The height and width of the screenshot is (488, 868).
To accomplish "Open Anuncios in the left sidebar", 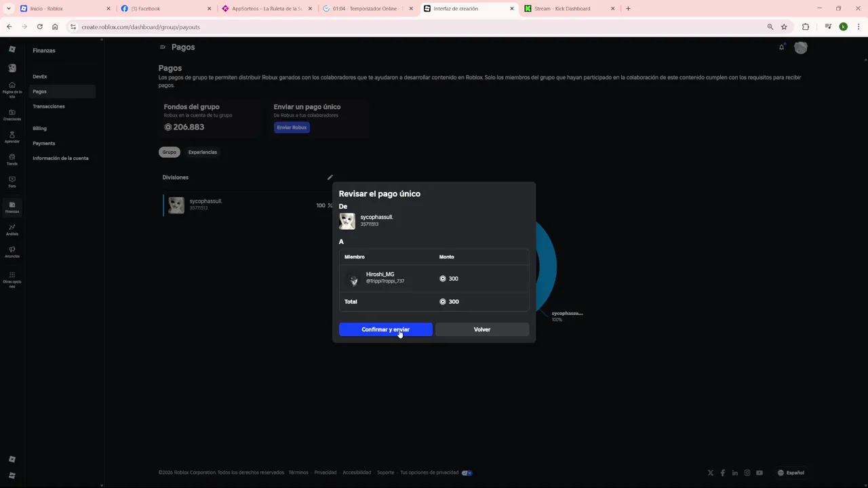I will pos(12,252).
